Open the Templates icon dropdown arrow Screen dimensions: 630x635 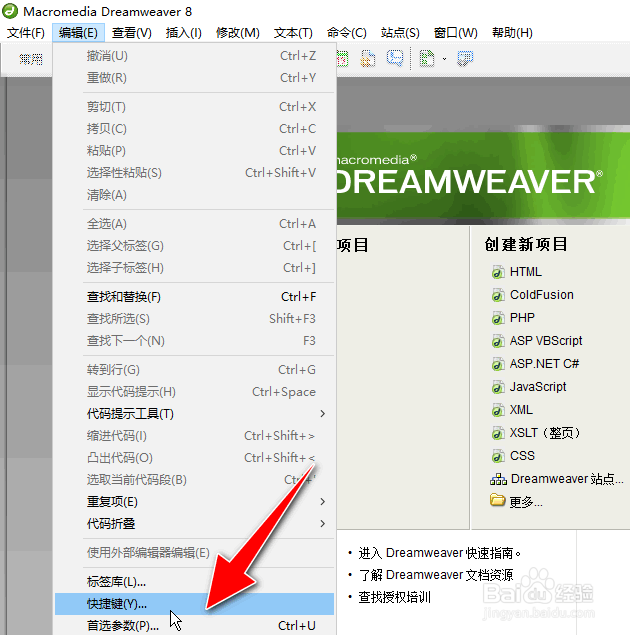coord(444,59)
